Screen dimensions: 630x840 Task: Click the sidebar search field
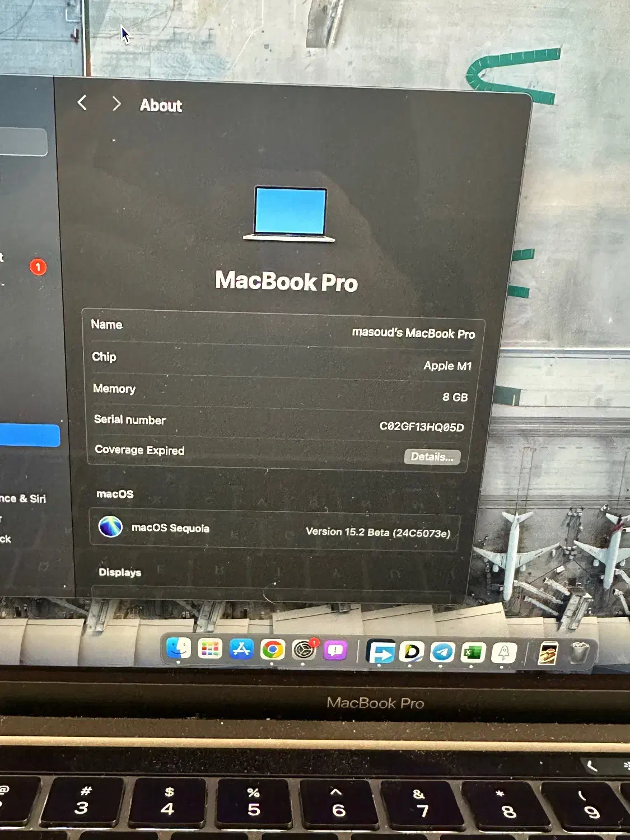coord(23,142)
